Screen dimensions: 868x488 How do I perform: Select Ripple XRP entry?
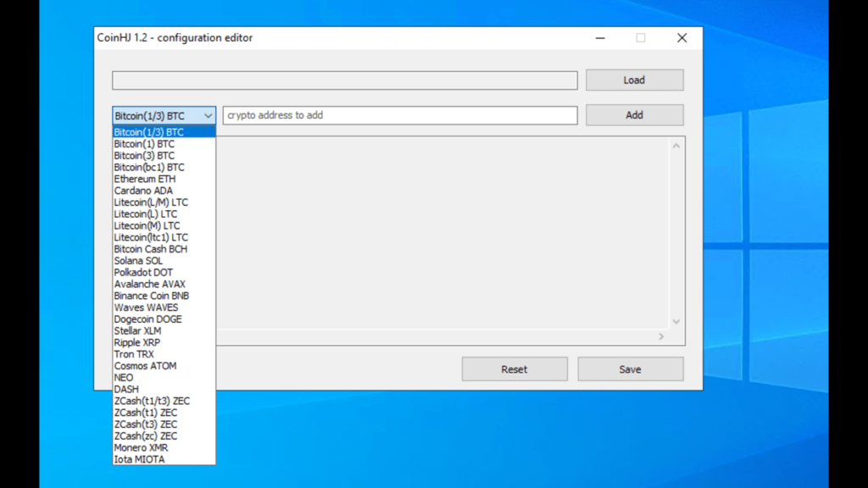click(x=164, y=342)
